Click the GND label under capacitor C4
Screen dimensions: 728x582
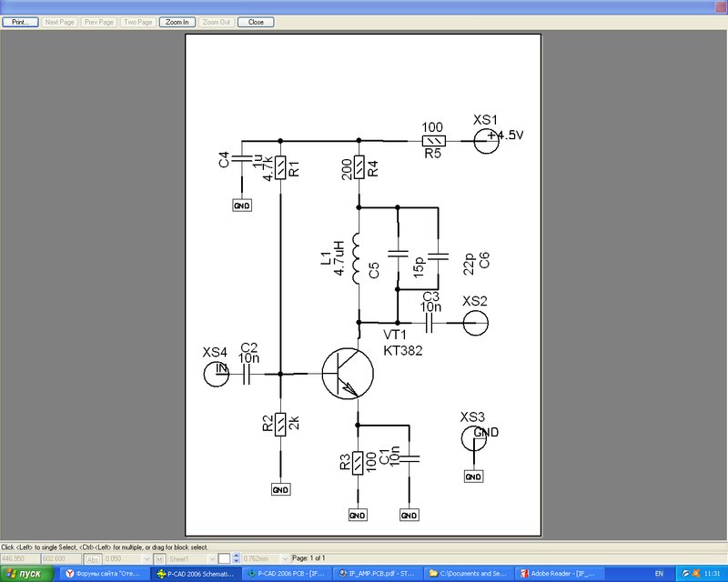[x=242, y=206]
